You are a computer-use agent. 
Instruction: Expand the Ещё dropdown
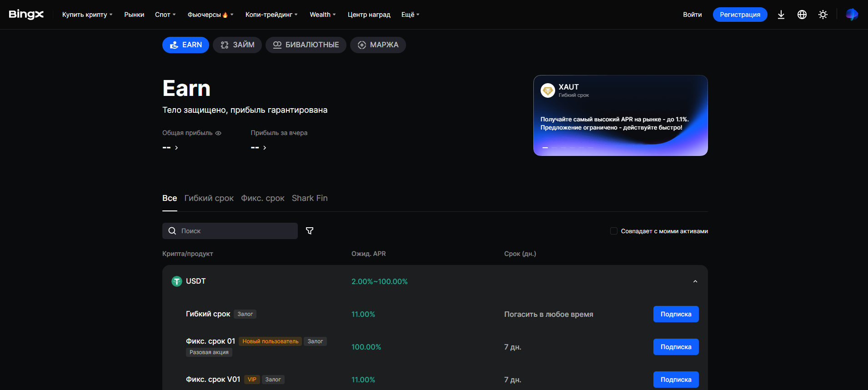pos(410,15)
